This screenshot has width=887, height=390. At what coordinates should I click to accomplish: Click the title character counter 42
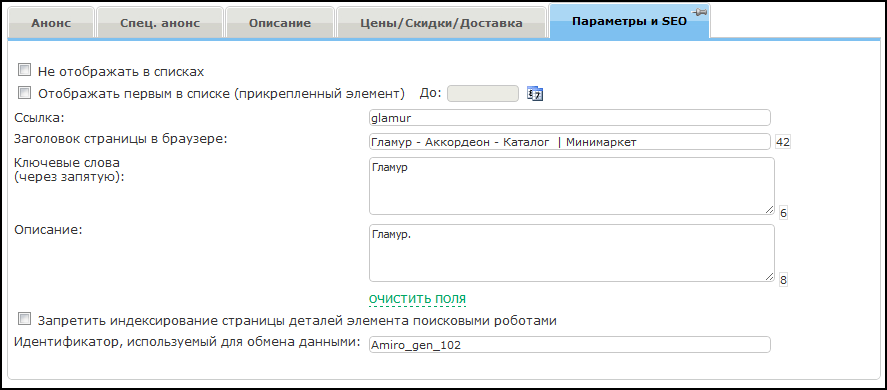pos(783,142)
